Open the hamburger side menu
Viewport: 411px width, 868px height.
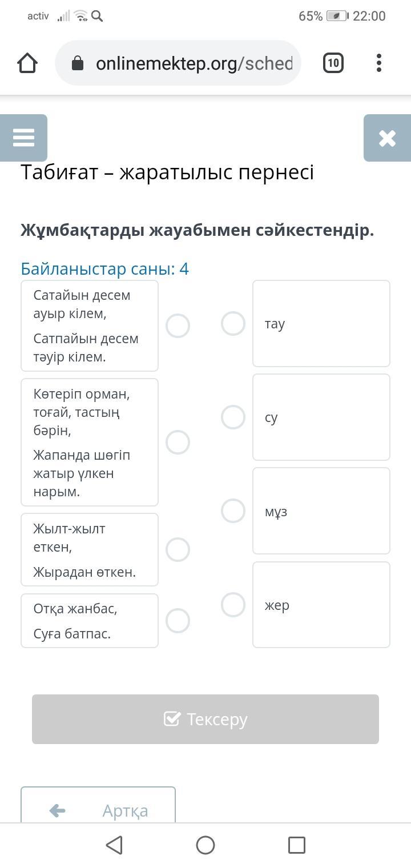click(x=23, y=138)
